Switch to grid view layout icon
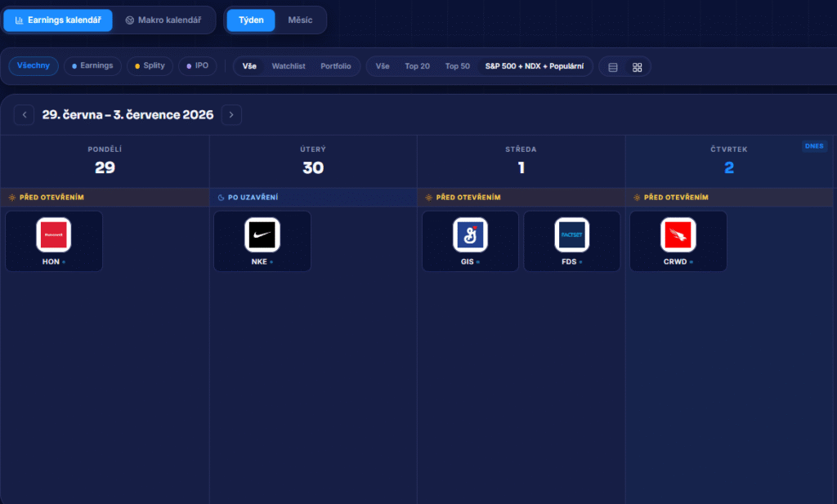Image resolution: width=837 pixels, height=504 pixels. [x=637, y=67]
